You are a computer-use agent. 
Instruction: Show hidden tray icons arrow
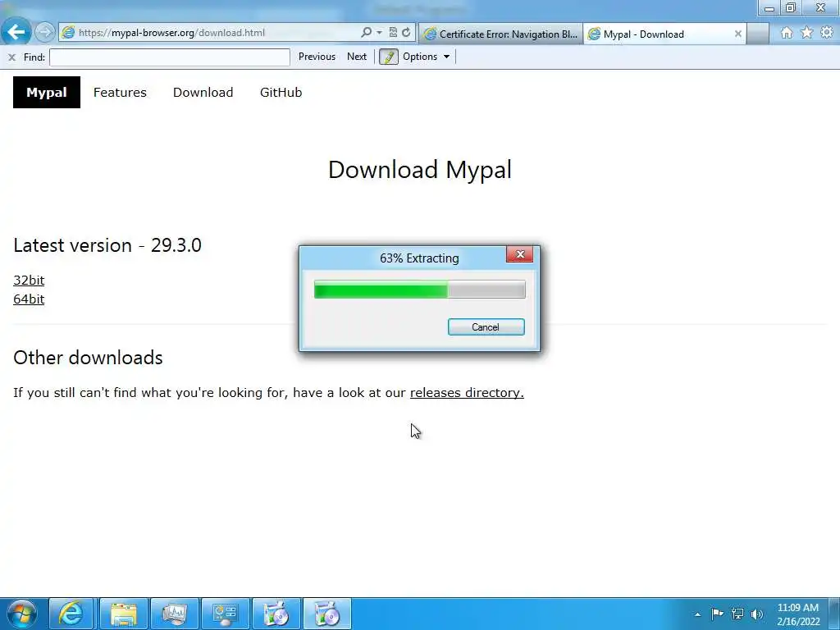click(x=697, y=614)
